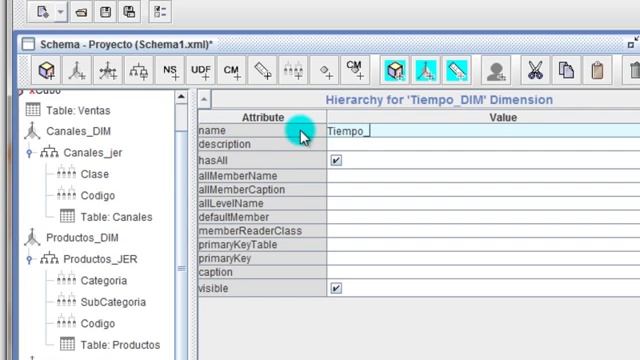This screenshot has height=360, width=640.
Task: Click the primaryKey value field
Action: (483, 258)
